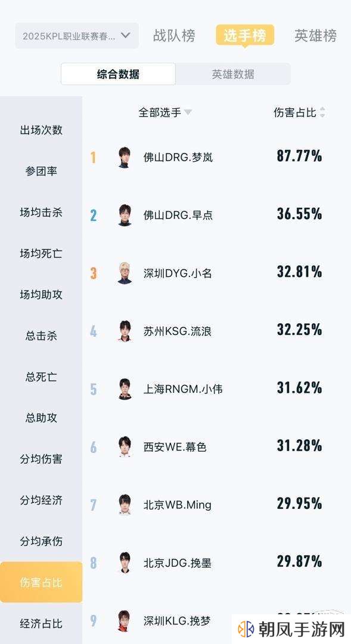Open the 选手榜 highlighted tab
This screenshot has height=644, width=351.
245,36
